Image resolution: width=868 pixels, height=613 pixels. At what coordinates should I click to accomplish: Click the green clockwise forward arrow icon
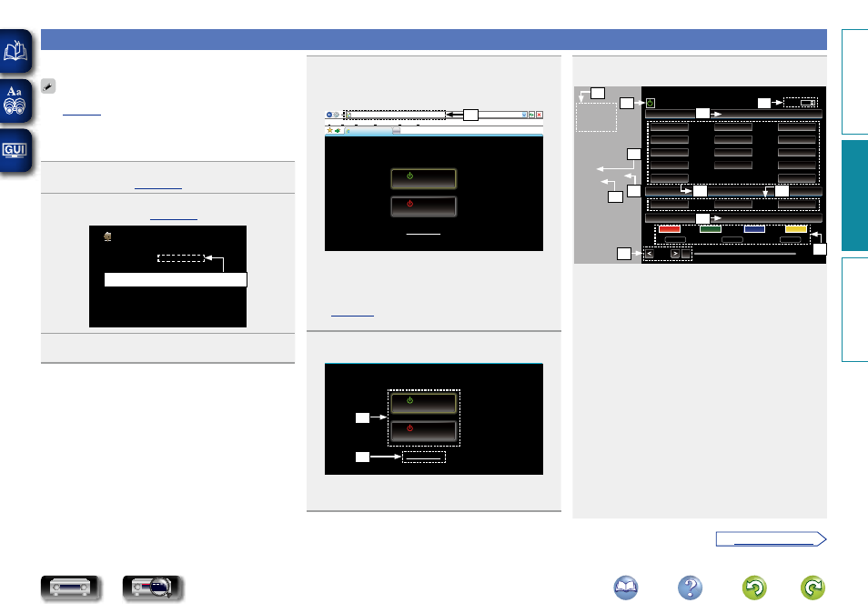813,588
